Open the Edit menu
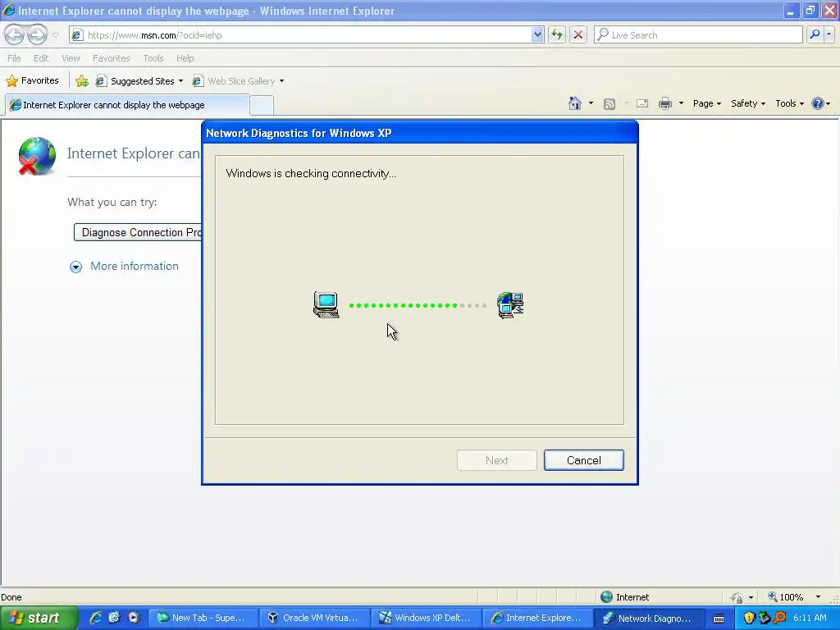The height and width of the screenshot is (630, 840). pyautogui.click(x=41, y=58)
